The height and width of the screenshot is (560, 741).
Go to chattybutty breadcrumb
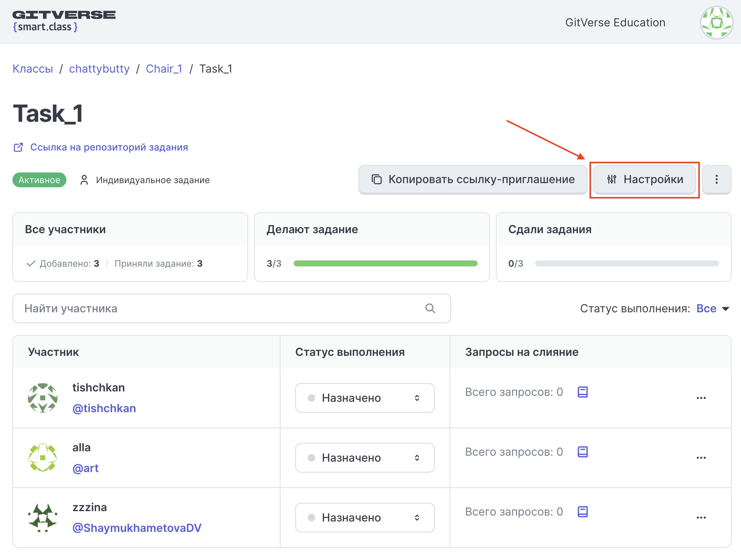tap(99, 69)
